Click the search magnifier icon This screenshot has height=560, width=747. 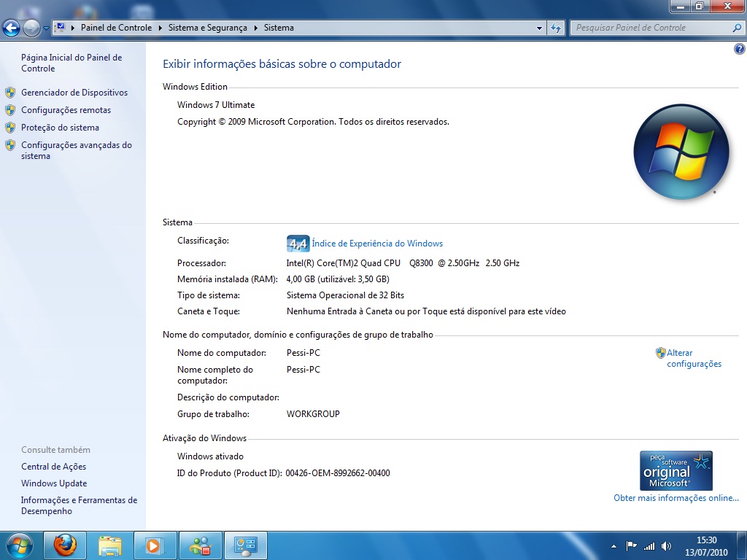[x=737, y=28]
